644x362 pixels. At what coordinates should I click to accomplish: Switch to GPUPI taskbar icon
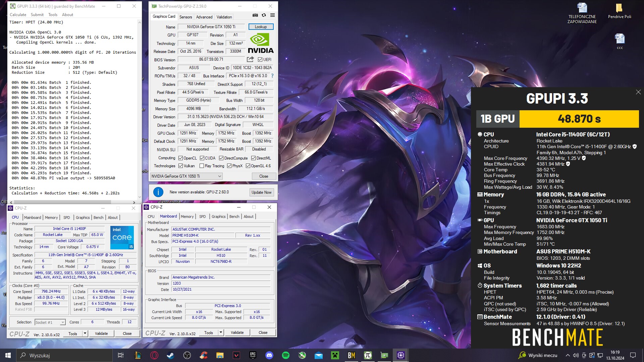[x=368, y=355]
